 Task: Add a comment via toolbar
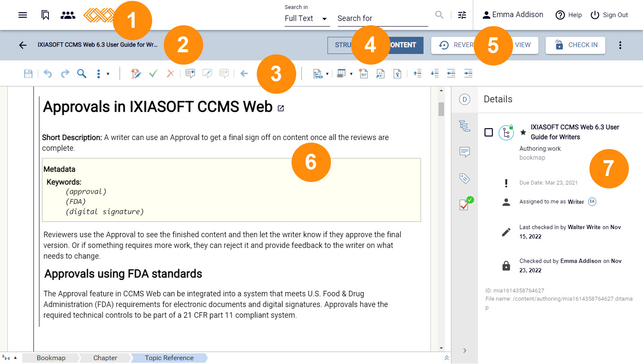[x=190, y=74]
